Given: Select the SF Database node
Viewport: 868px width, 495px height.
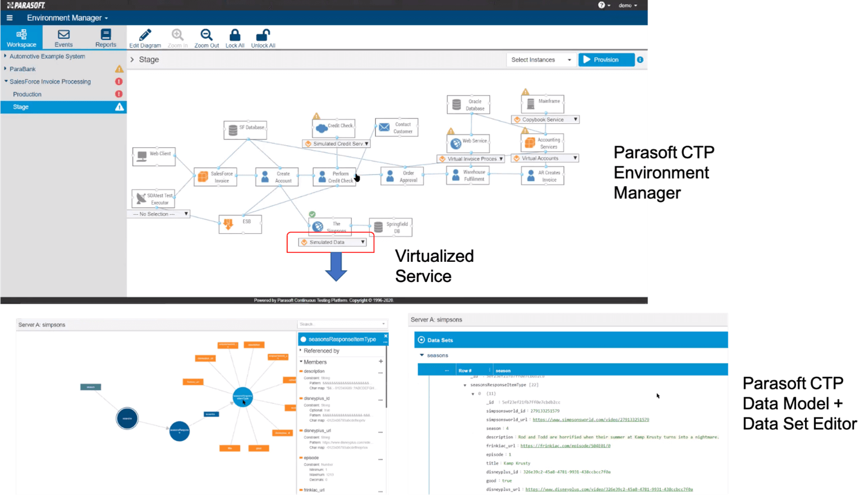Looking at the screenshot, I should click(245, 130).
